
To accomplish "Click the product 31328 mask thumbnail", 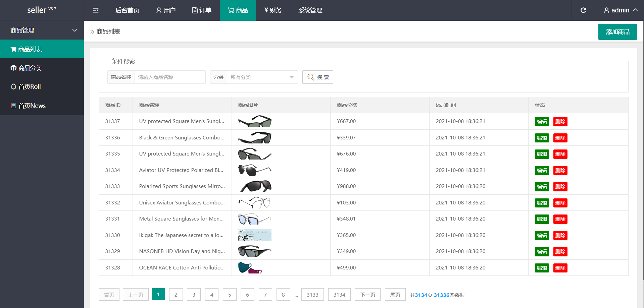I will (x=250, y=268).
